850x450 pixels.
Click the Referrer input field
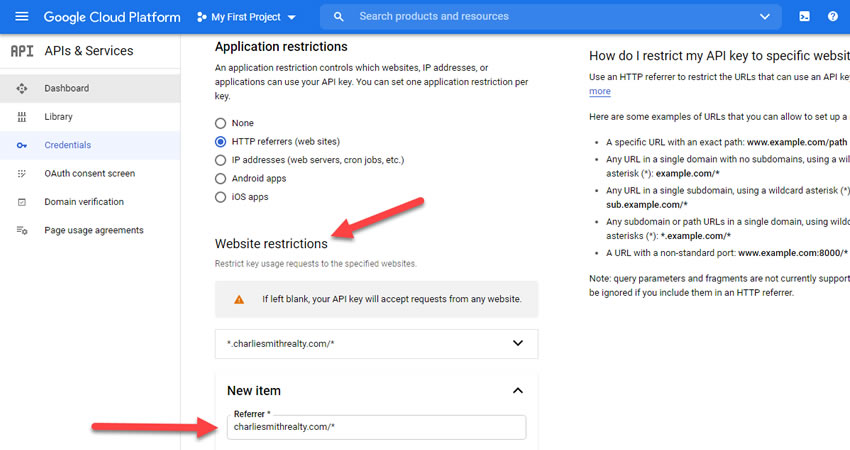click(375, 427)
